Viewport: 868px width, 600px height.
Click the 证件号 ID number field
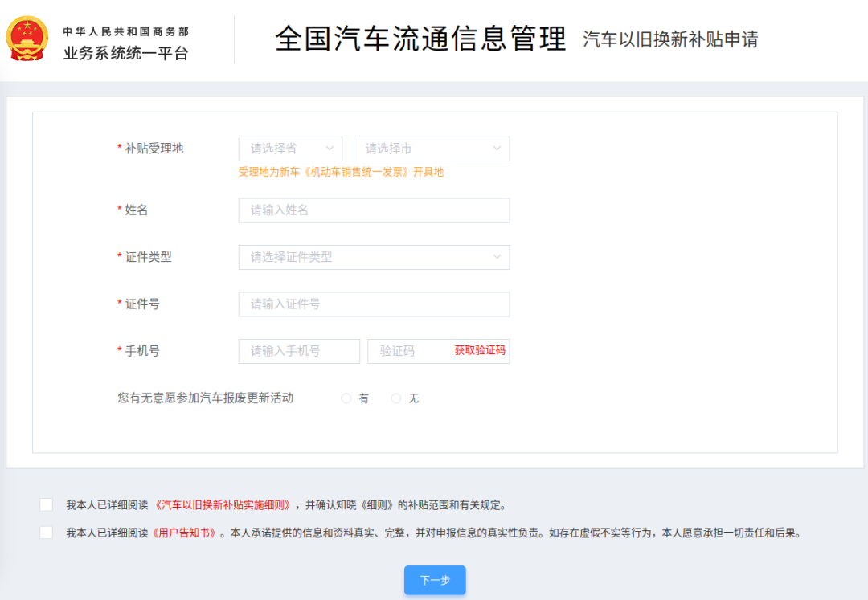coord(373,304)
